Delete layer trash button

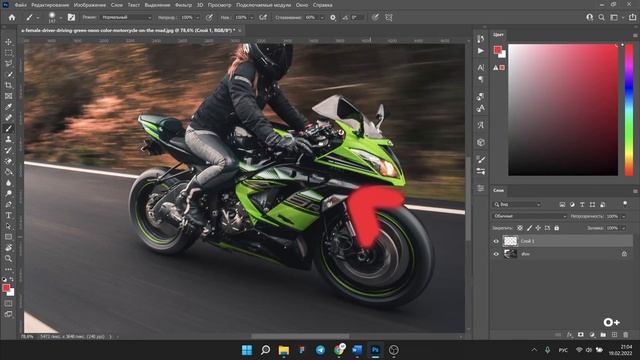626,335
